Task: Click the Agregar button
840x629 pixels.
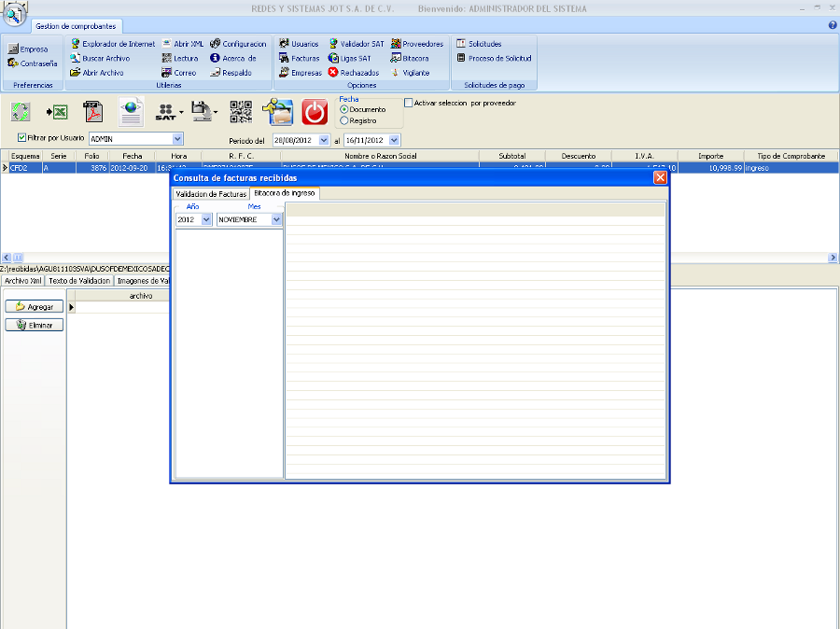Action: tap(35, 306)
